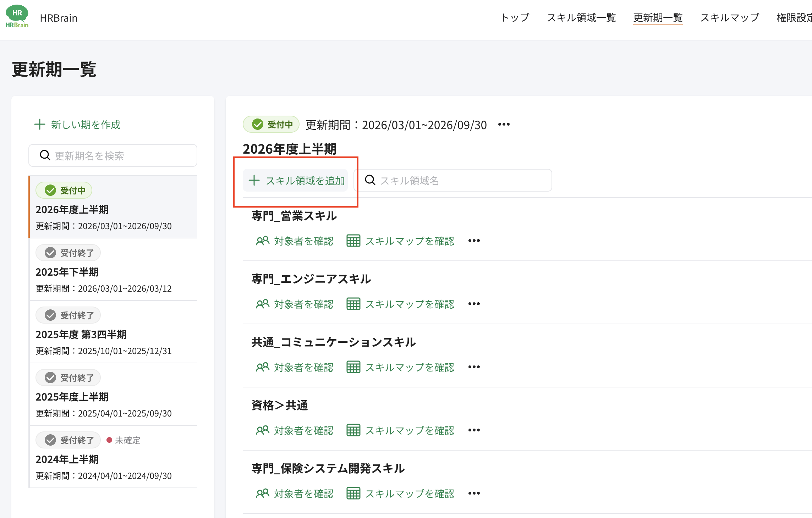The height and width of the screenshot is (518, 812).
Task: Go to the スキルマップ nav tab
Action: 730,18
